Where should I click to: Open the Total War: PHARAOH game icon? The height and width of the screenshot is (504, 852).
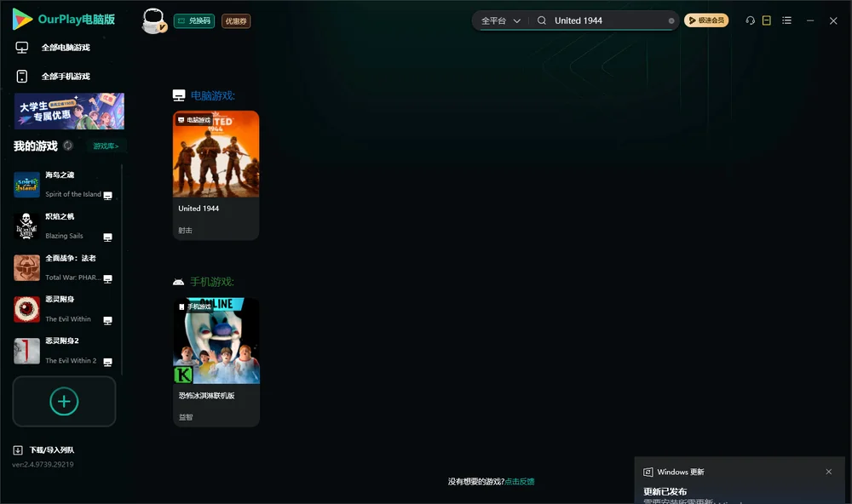26,267
